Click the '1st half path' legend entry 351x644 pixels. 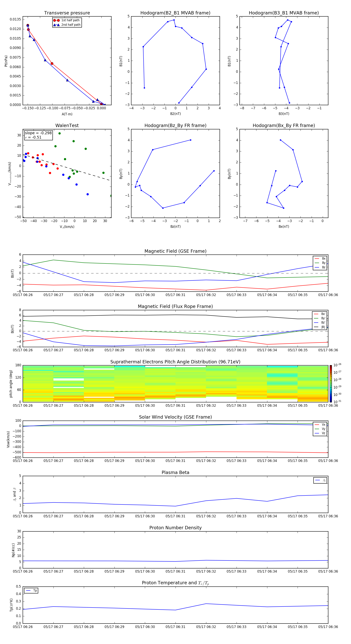[66, 20]
